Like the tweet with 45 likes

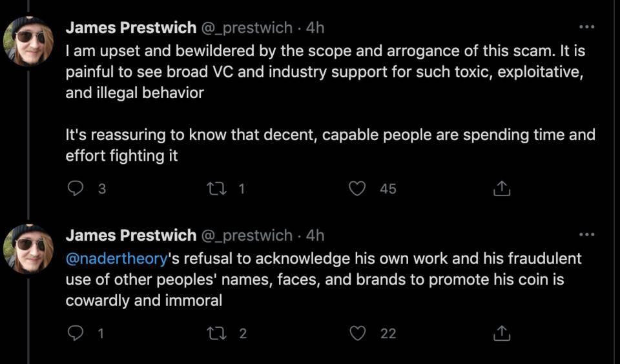click(358, 188)
